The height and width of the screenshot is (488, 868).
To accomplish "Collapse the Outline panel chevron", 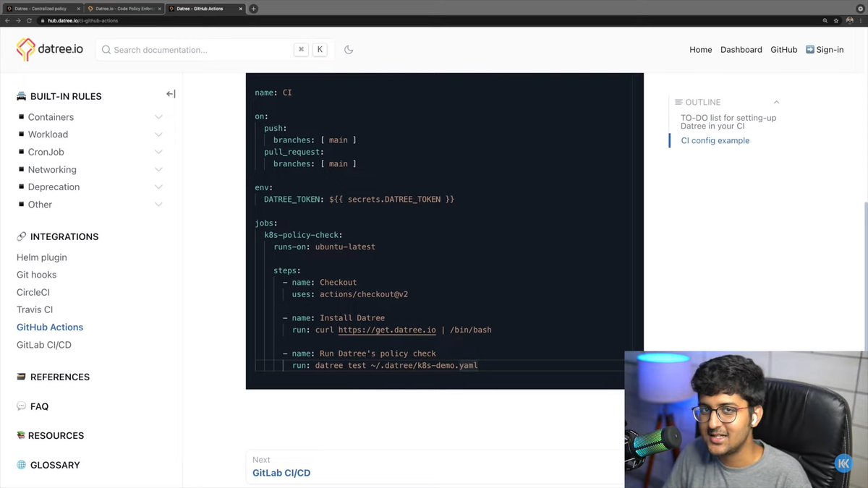I will point(776,102).
